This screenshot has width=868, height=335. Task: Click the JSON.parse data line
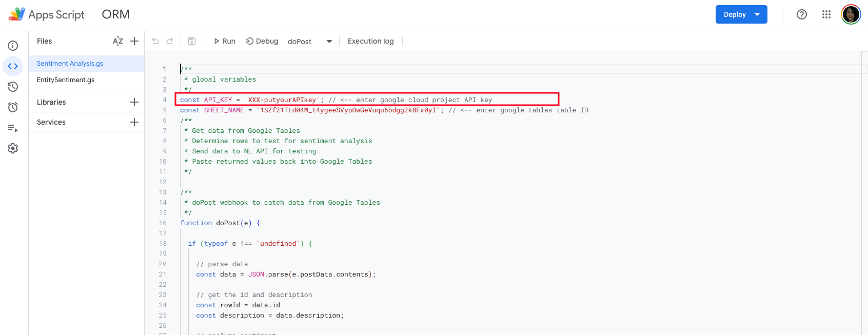click(286, 274)
